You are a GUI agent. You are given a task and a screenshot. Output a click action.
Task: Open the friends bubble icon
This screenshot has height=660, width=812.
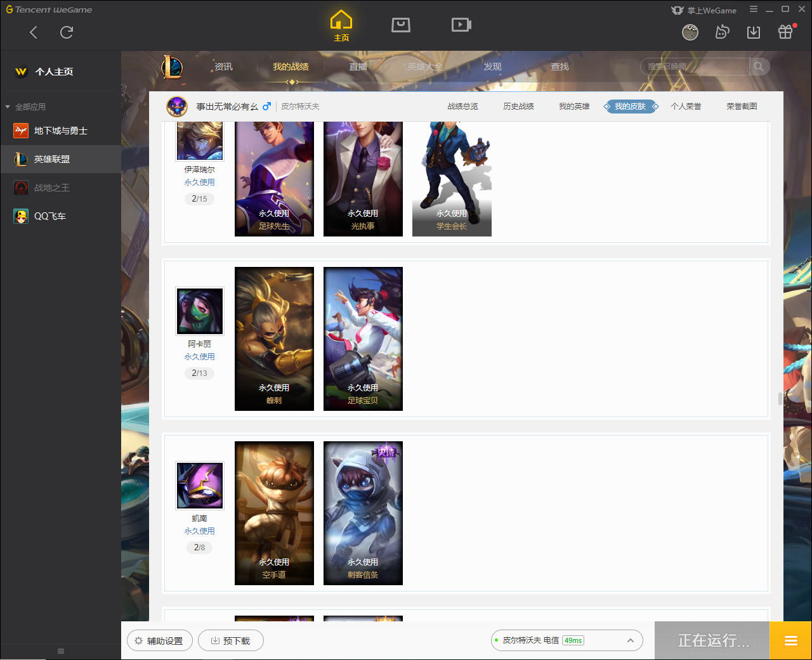pyautogui.click(x=722, y=32)
